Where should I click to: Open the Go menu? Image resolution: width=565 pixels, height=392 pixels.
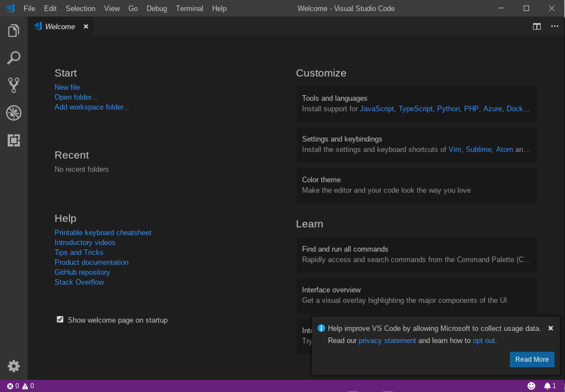(x=133, y=8)
